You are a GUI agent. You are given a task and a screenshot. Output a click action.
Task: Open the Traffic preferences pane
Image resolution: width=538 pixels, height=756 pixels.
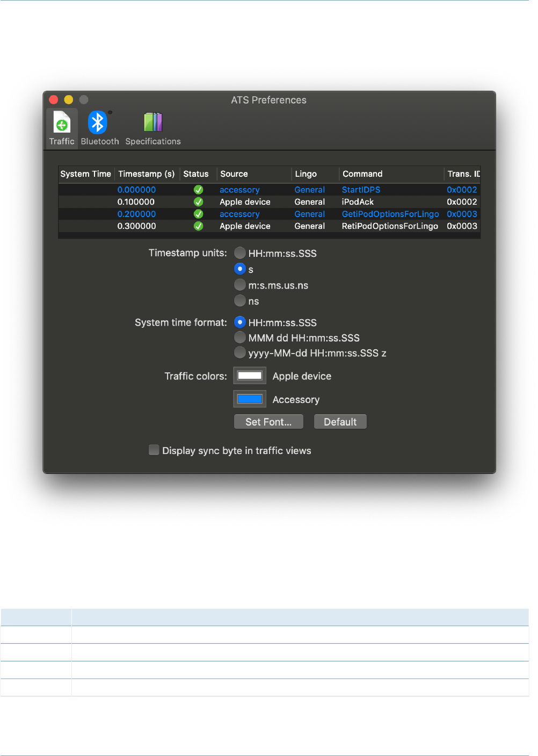tap(62, 128)
